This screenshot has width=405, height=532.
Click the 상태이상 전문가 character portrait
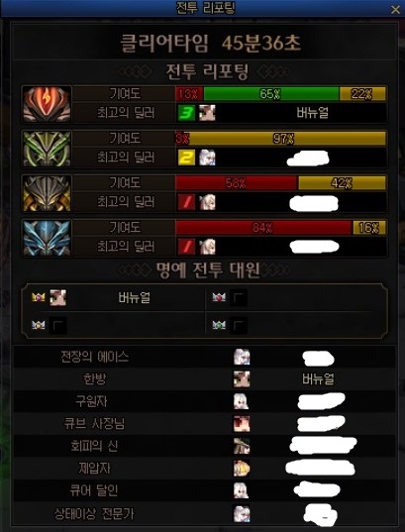242,513
